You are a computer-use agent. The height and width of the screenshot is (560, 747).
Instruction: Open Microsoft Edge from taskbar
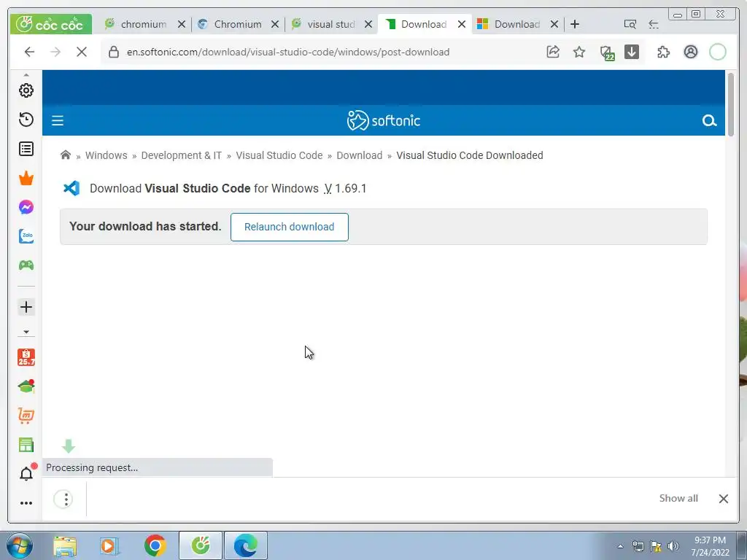(245, 545)
